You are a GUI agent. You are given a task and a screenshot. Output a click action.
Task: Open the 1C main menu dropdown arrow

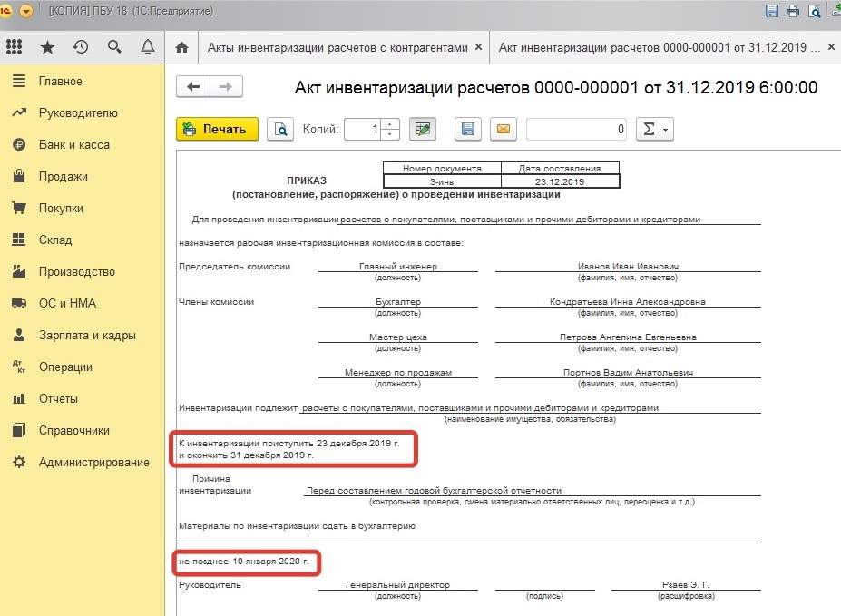(26, 11)
